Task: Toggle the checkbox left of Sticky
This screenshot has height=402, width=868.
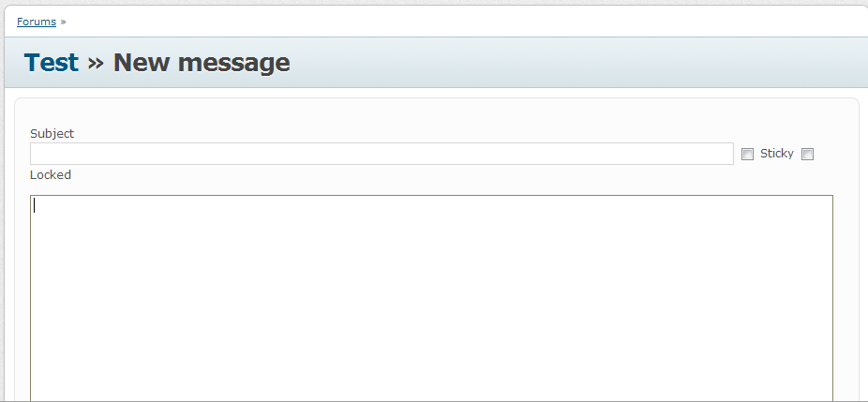Action: (747, 155)
